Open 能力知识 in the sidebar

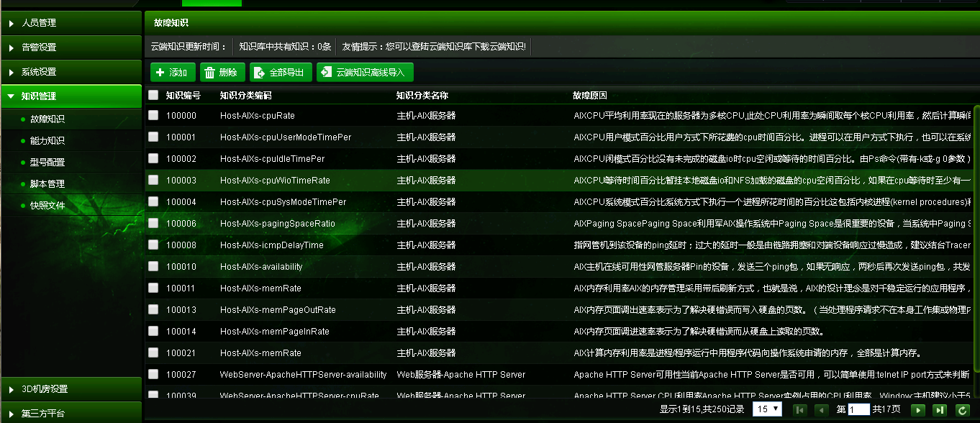(47, 141)
